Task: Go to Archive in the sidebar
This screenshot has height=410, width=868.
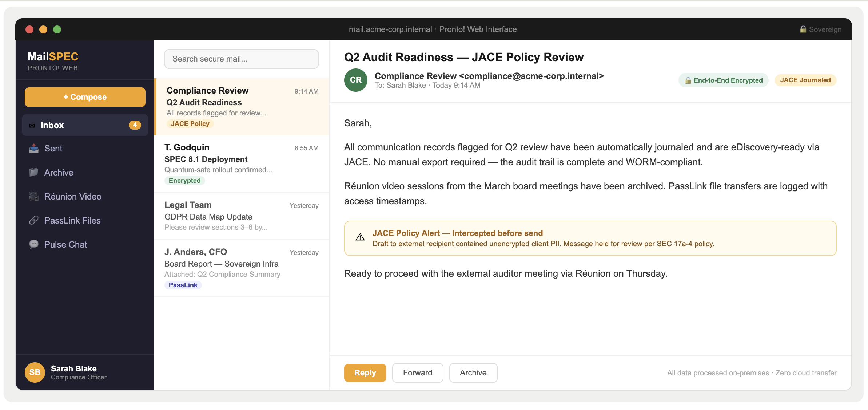Action: 85,173
